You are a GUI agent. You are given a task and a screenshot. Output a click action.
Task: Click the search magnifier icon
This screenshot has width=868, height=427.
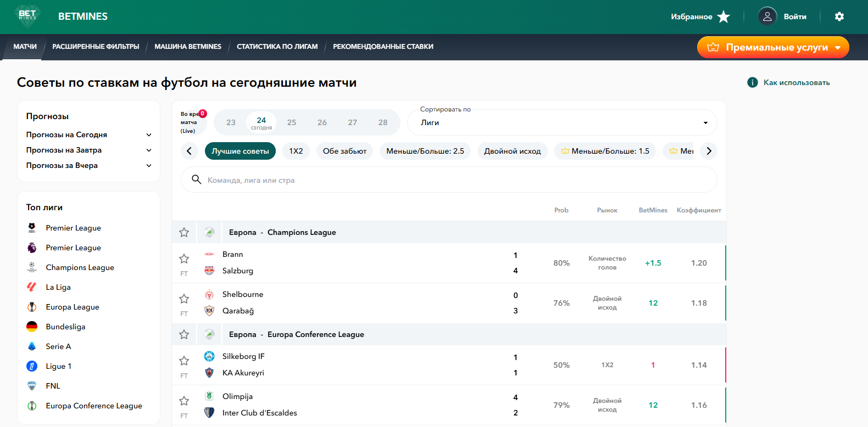pos(196,179)
